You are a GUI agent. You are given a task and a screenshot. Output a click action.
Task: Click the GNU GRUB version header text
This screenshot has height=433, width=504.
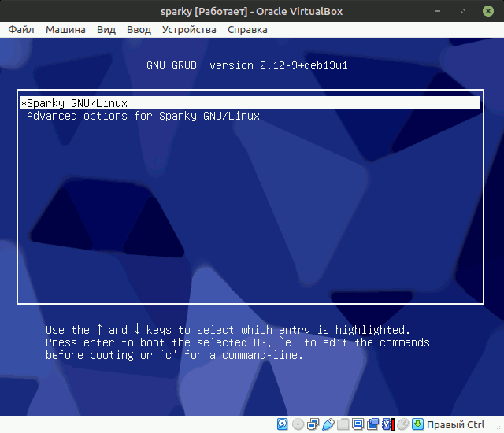246,65
